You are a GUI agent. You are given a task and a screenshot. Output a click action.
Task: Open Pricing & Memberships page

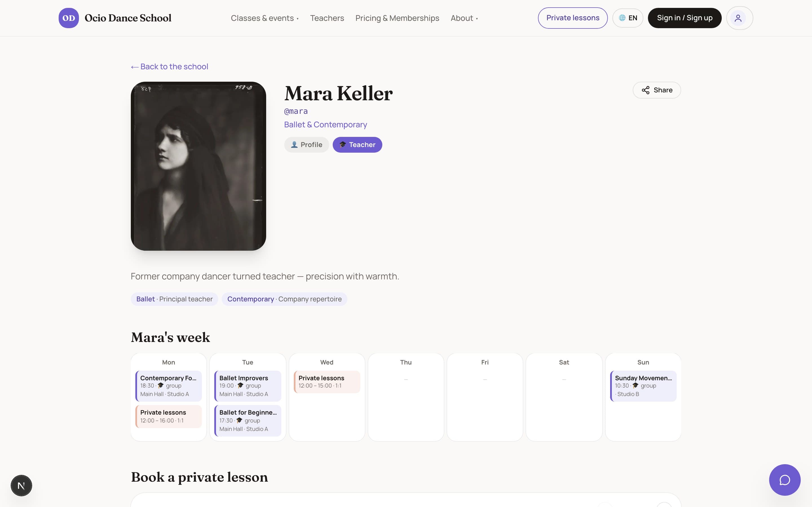397,18
